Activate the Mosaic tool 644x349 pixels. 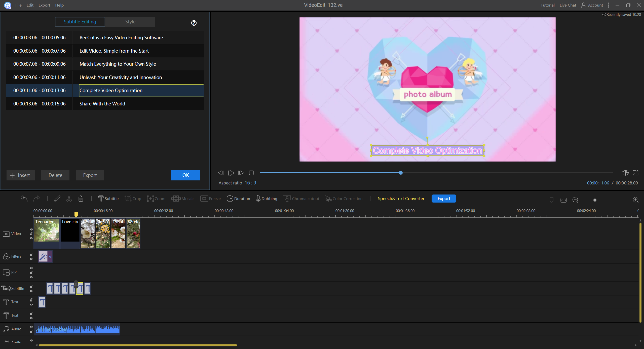click(183, 199)
